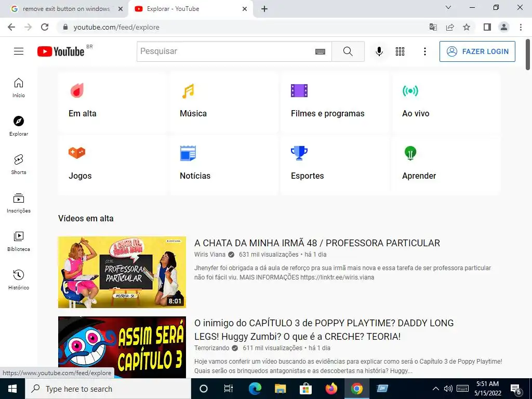This screenshot has width=532, height=399.
Task: Show hidden system tray icons
Action: pyautogui.click(x=436, y=389)
